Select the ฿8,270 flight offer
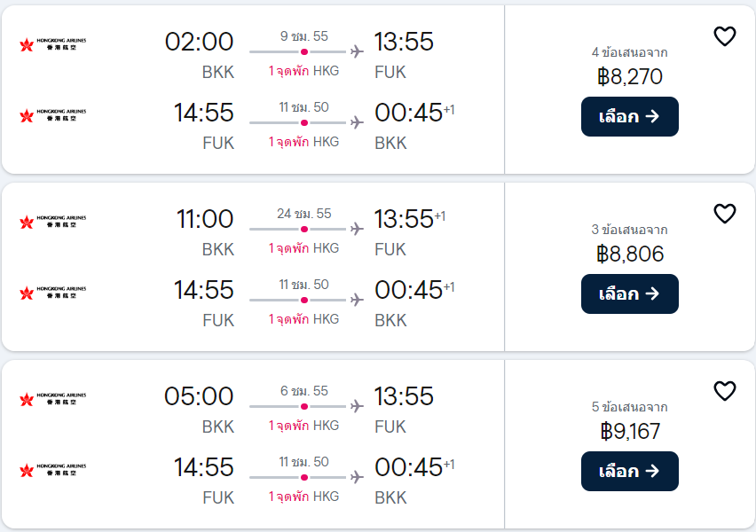 coord(630,117)
